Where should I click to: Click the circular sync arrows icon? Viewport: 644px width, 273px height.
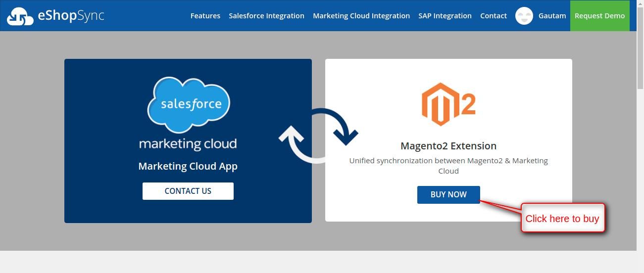(x=318, y=136)
